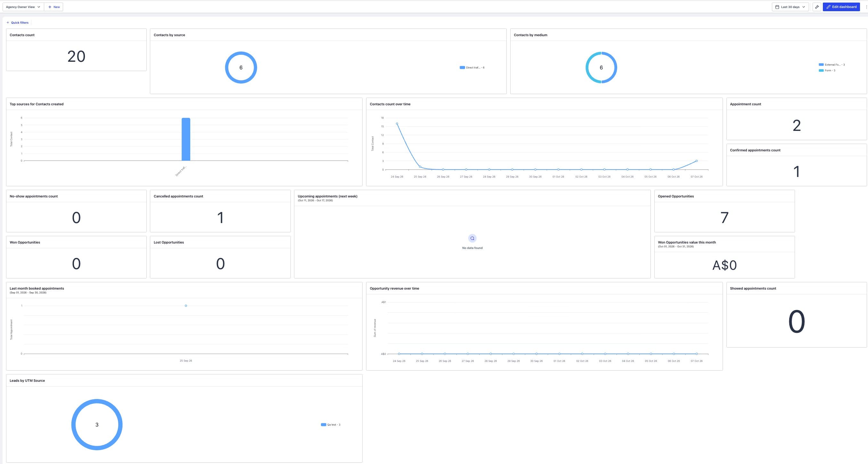Click the Leads by UTM Source title
This screenshot has height=464, width=868.
(27, 380)
